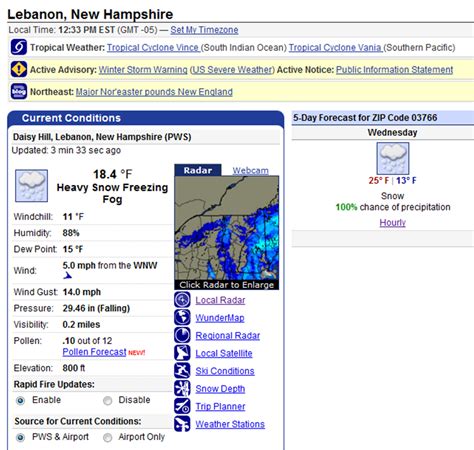Viewport: 474px width, 450px height.
Task: Open the Snow Depth link
Action: (220, 389)
